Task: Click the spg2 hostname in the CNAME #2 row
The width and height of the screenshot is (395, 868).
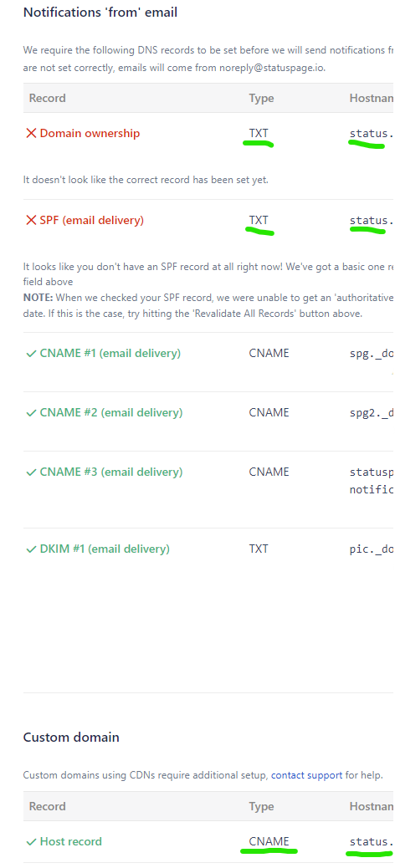Action: click(372, 412)
